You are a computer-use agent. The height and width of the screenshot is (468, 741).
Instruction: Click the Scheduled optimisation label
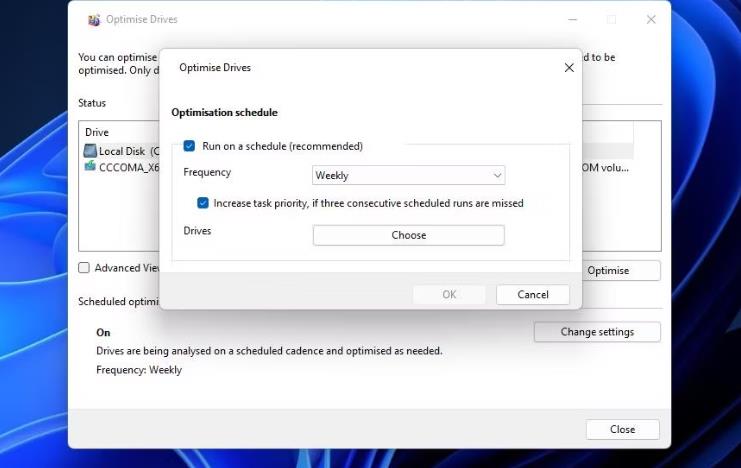pyautogui.click(x=119, y=302)
